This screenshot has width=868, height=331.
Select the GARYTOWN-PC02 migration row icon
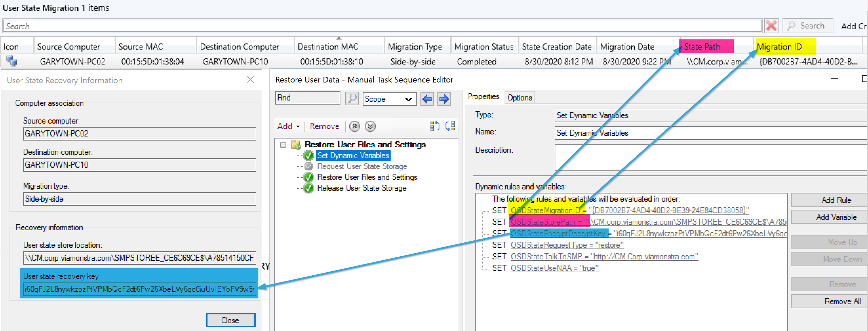point(12,61)
